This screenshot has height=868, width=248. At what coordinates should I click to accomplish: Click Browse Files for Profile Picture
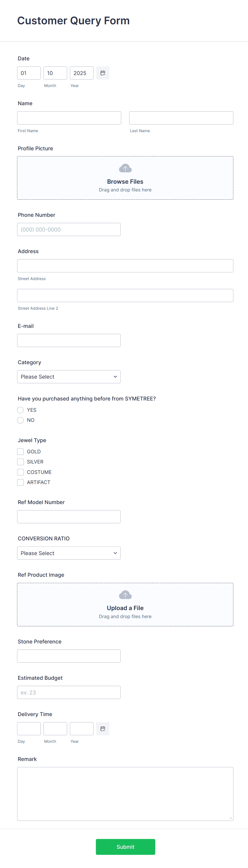pos(125,181)
